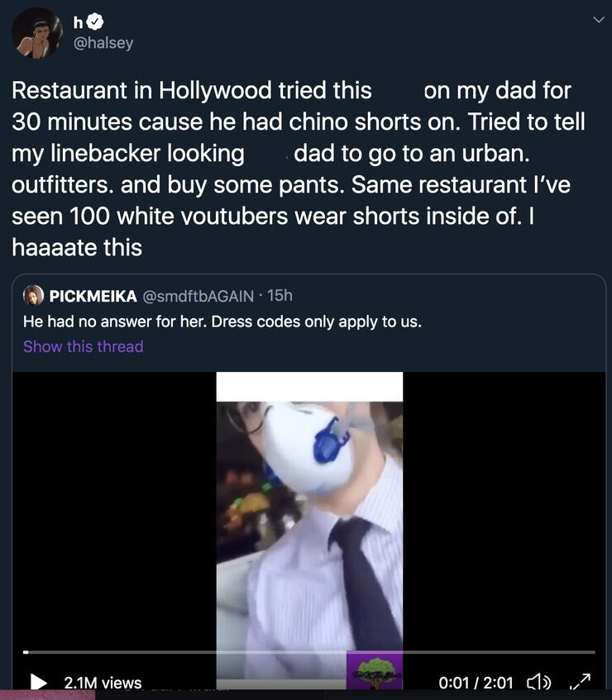Click the 2.1M views counter
The width and height of the screenshot is (612, 700).
coord(103,683)
